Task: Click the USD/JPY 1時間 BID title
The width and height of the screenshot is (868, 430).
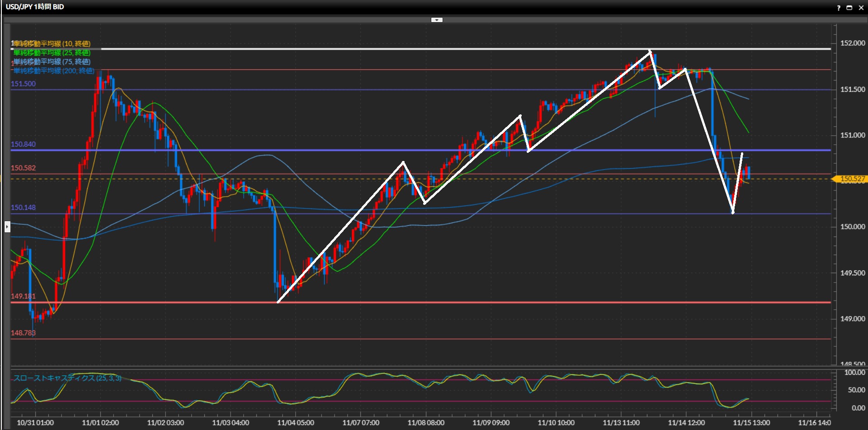Action: point(35,7)
